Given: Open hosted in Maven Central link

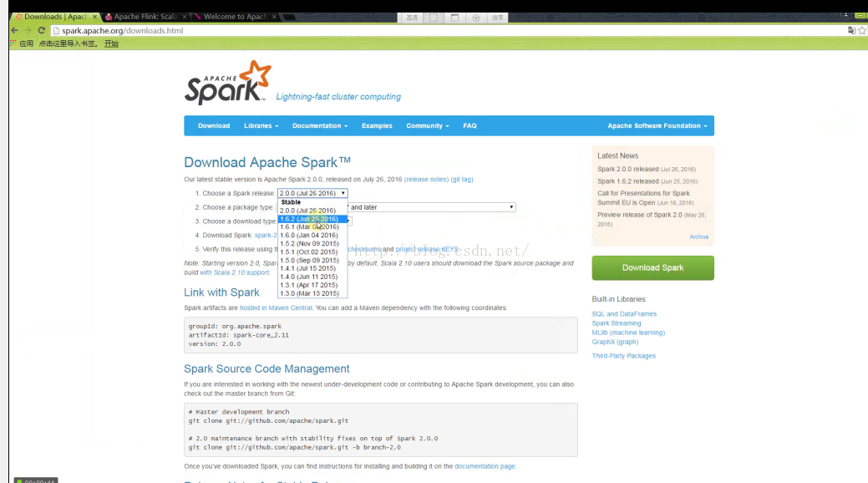Looking at the screenshot, I should coord(276,308).
